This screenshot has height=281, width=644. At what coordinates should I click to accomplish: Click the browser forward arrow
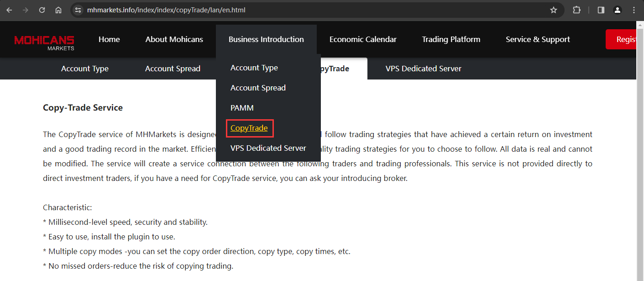pos(26,10)
